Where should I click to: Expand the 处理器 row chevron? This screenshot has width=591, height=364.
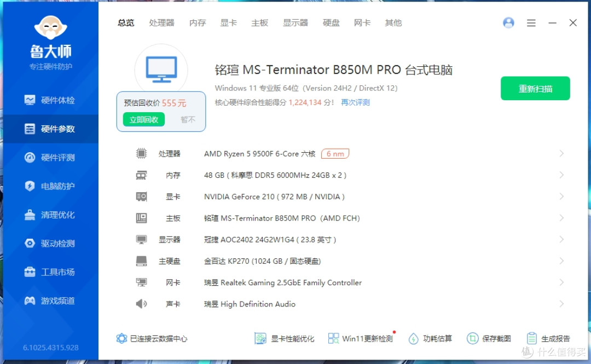561,153
